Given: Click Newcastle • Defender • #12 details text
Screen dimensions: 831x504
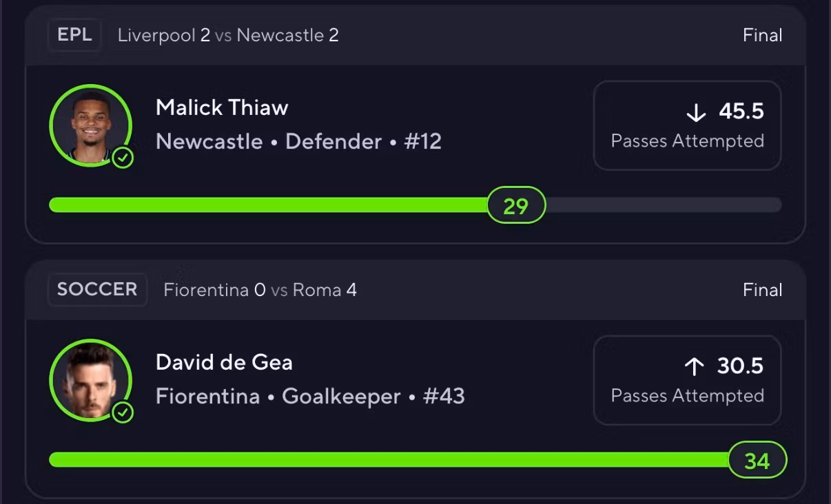Looking at the screenshot, I should pos(298,142).
